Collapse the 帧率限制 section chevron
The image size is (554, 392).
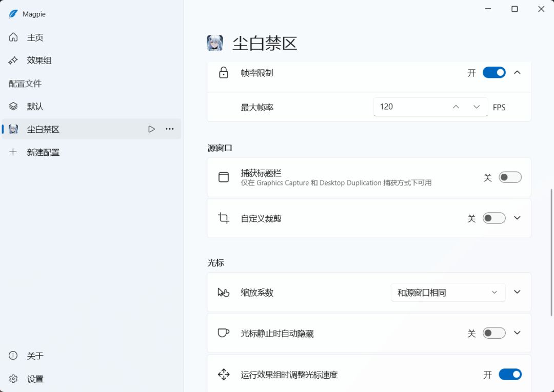(x=517, y=73)
